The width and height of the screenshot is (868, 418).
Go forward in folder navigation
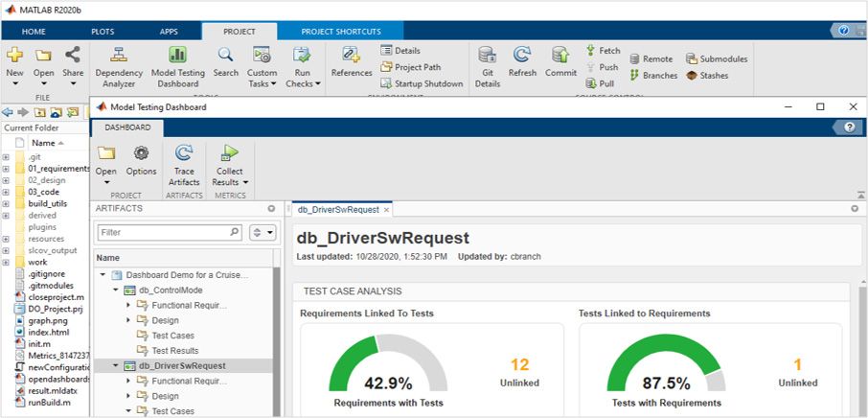click(23, 112)
